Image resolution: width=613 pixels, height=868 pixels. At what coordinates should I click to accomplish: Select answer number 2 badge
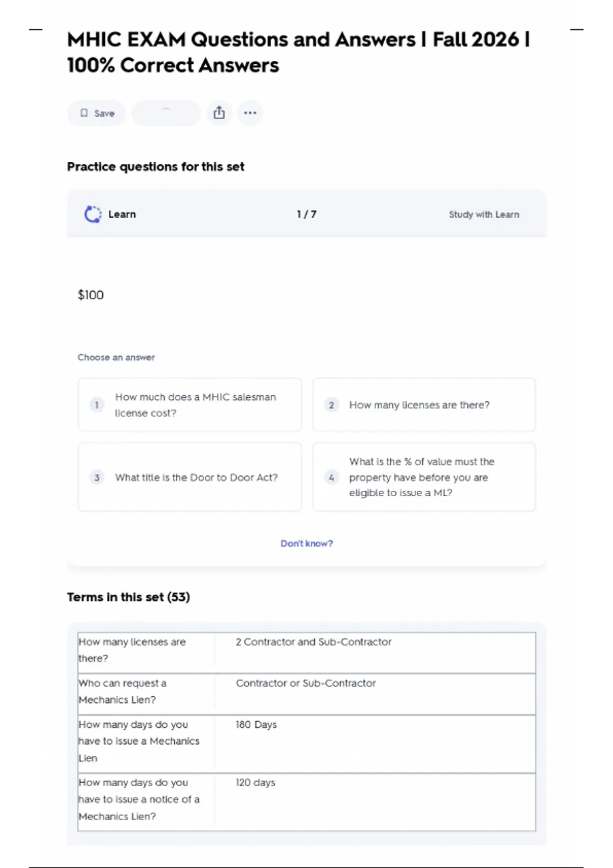tap(332, 405)
